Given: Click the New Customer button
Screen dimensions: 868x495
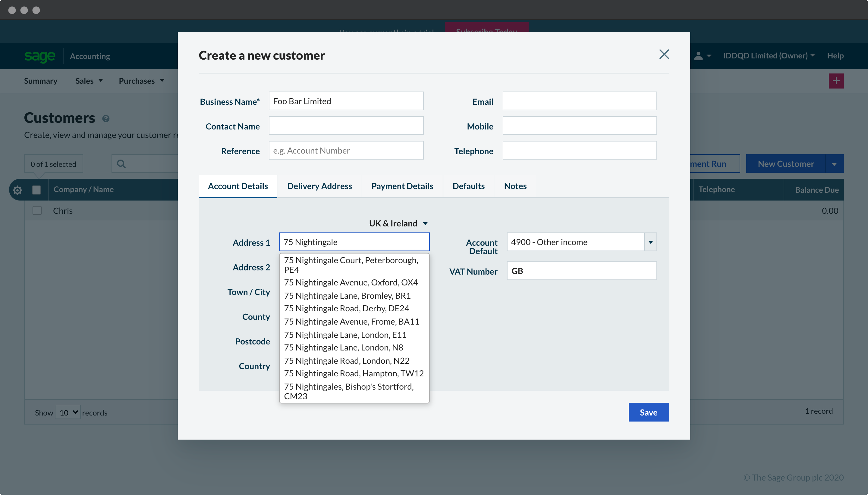Looking at the screenshot, I should pos(786,163).
